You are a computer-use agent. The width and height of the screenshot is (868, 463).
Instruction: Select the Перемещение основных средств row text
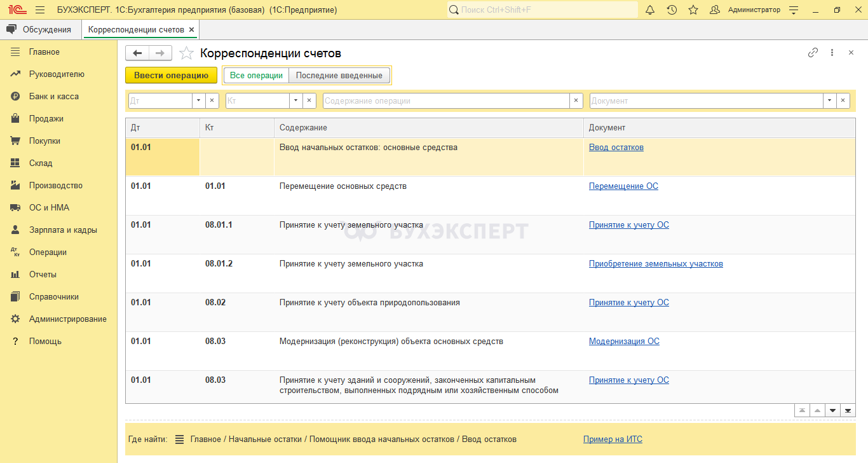(343, 186)
